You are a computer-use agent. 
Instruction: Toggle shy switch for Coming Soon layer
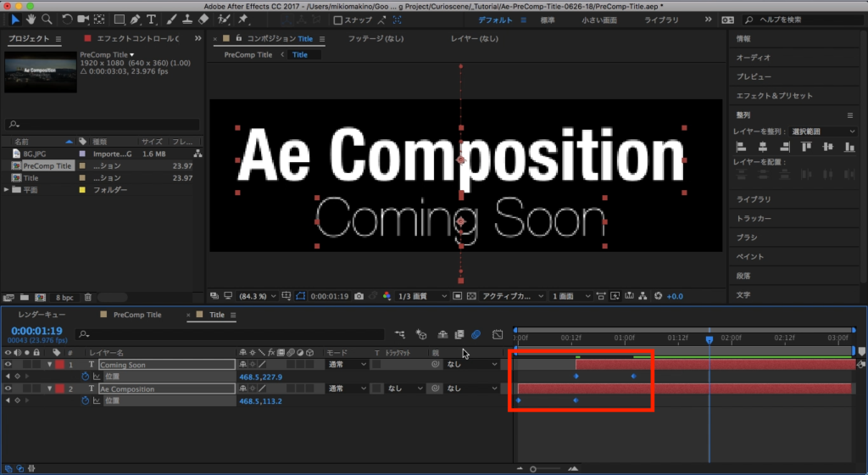coord(242,364)
